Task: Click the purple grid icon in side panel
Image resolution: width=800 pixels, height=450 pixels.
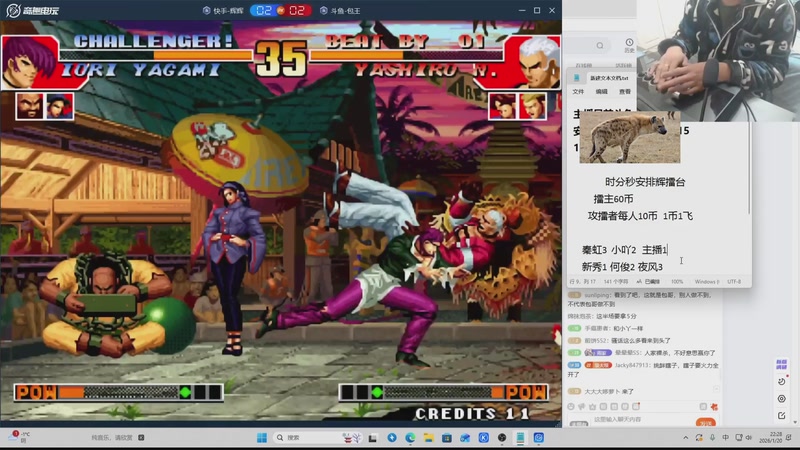Action: pyautogui.click(x=781, y=364)
